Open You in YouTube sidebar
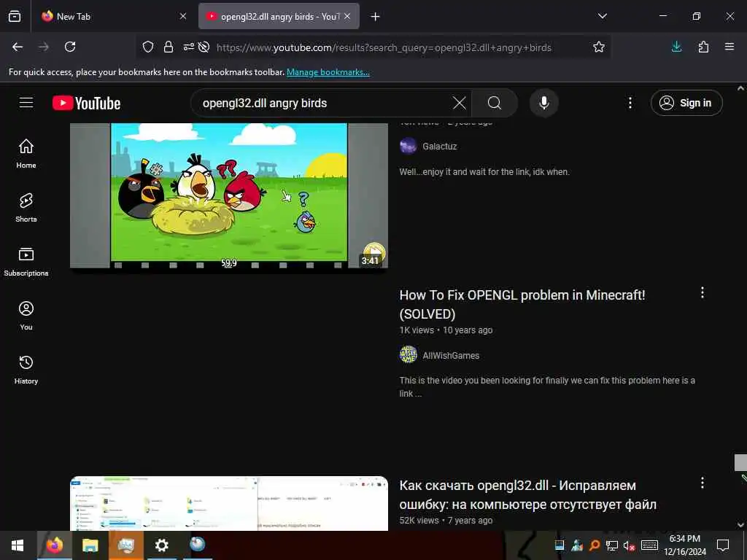Viewport: 747px width, 560px height. click(26, 315)
